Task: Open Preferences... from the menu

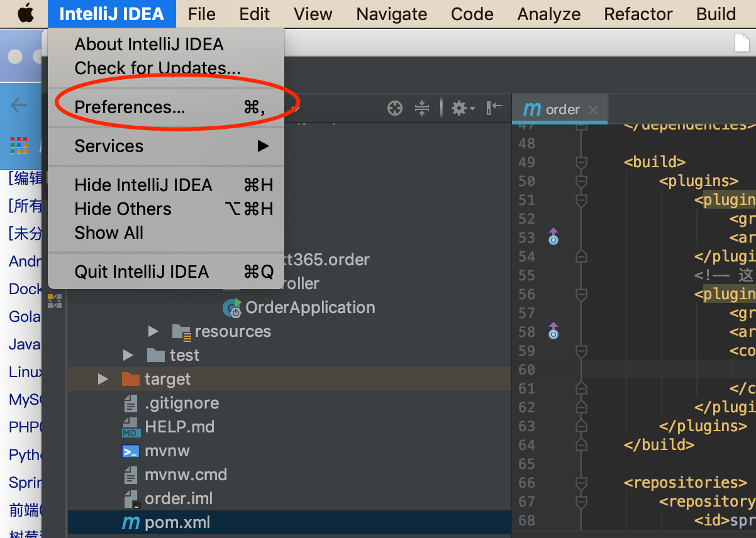Action: click(x=166, y=107)
